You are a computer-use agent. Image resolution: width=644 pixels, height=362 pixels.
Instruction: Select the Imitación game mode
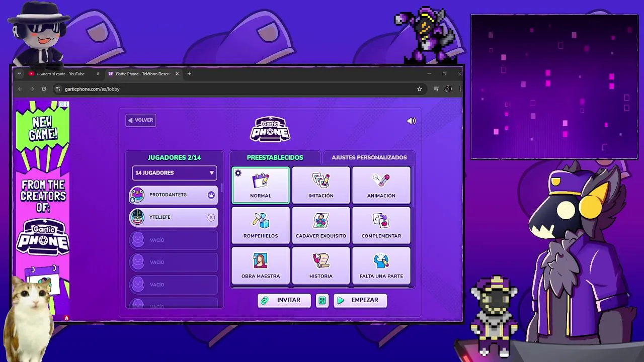[x=321, y=185]
